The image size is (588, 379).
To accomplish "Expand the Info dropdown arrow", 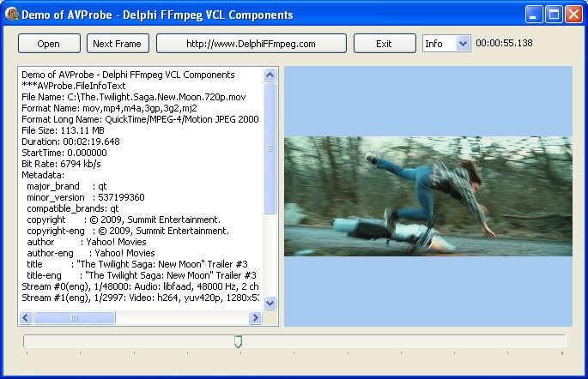I will [x=464, y=44].
